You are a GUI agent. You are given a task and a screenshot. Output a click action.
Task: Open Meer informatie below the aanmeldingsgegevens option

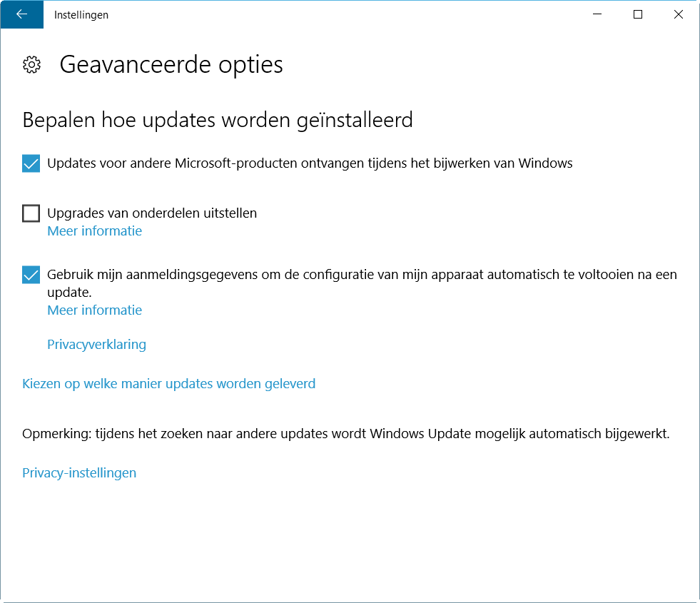[94, 310]
